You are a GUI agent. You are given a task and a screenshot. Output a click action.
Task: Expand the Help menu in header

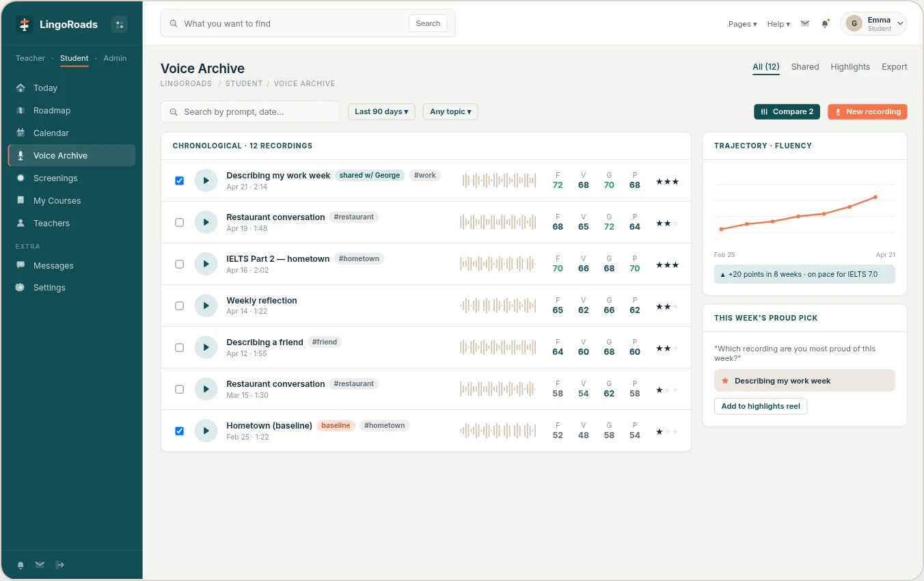coord(778,24)
